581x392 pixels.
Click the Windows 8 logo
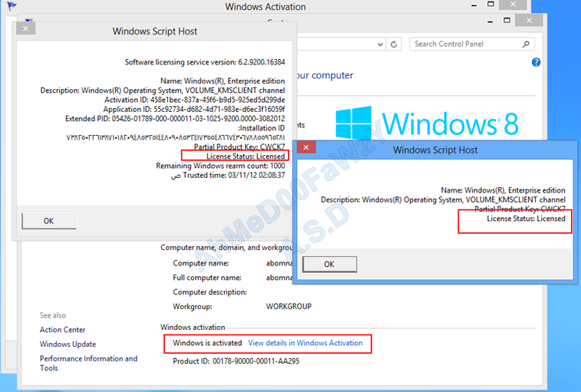(x=427, y=124)
